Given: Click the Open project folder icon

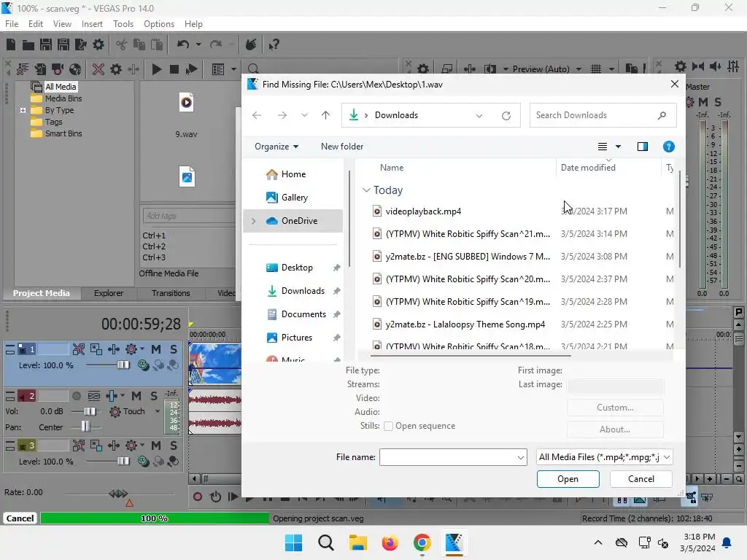Looking at the screenshot, I should click(28, 44).
